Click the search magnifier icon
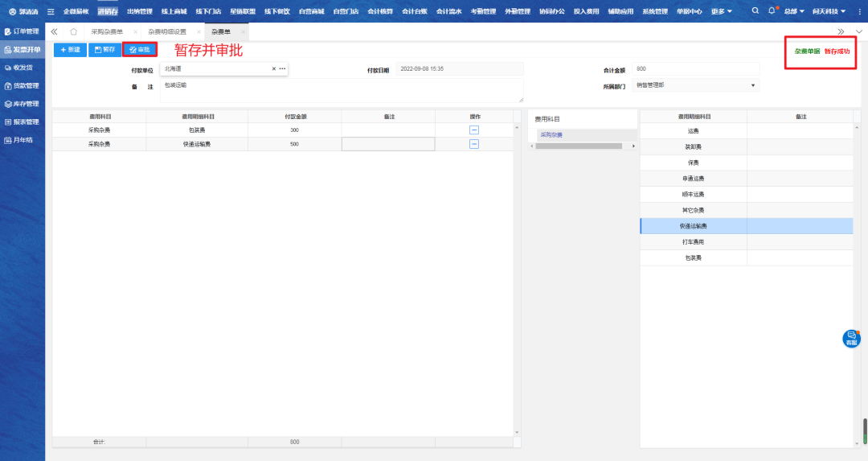This screenshot has width=868, height=461. click(755, 11)
